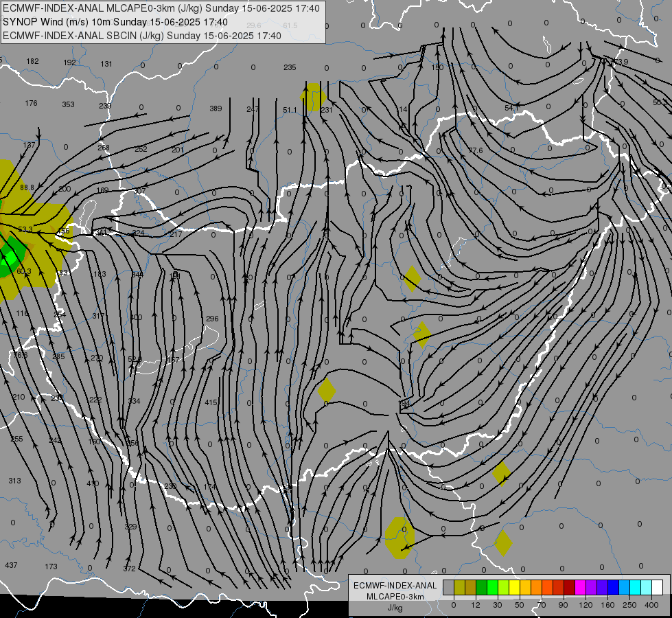Choose the pure blue legend swatch
The height and width of the screenshot is (618, 672).
613,588
